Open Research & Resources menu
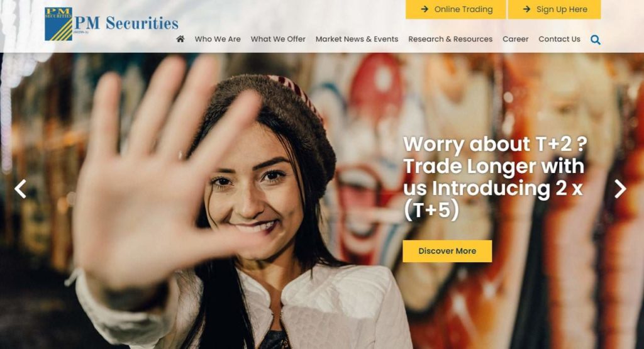 [x=450, y=39]
